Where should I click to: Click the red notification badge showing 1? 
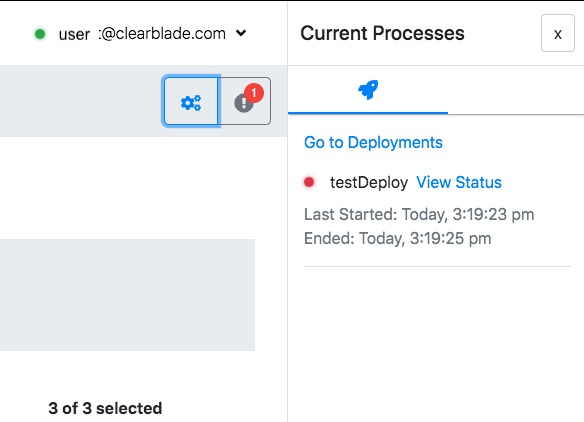point(254,93)
